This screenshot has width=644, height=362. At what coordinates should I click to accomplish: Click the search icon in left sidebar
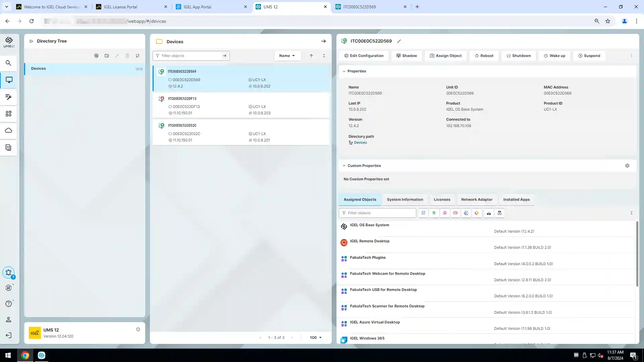[x=8, y=63]
